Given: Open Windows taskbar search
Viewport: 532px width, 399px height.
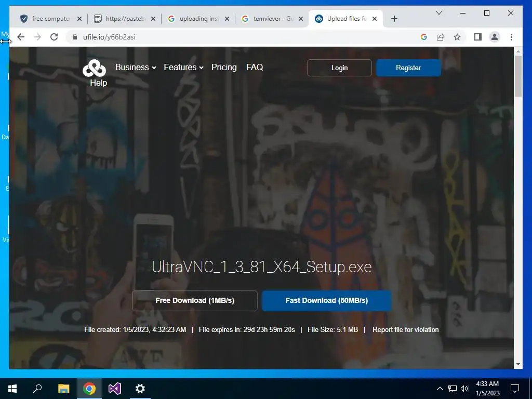Looking at the screenshot, I should coord(37,389).
